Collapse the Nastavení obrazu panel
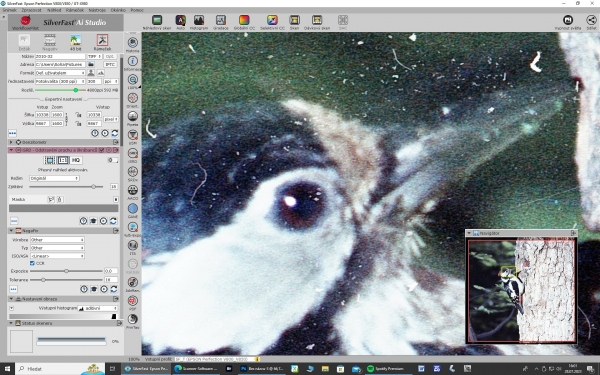Image resolution: width=600 pixels, height=375 pixels. 11,298
